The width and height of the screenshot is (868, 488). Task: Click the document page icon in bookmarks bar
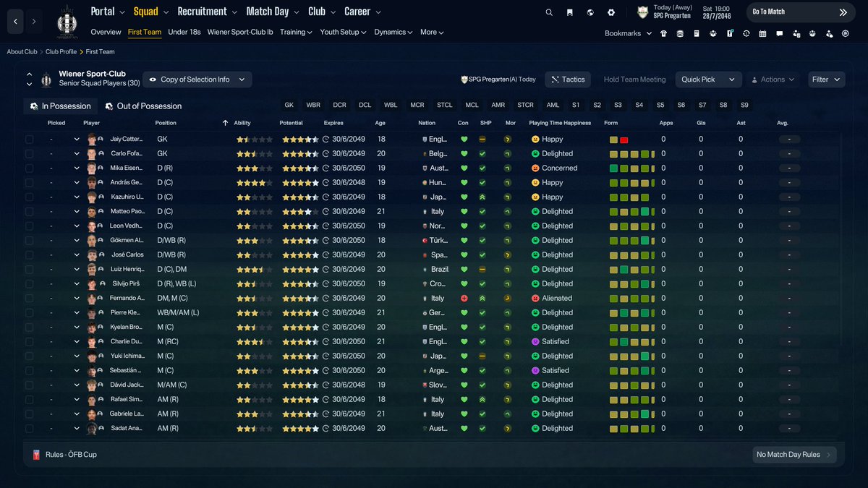(x=697, y=33)
